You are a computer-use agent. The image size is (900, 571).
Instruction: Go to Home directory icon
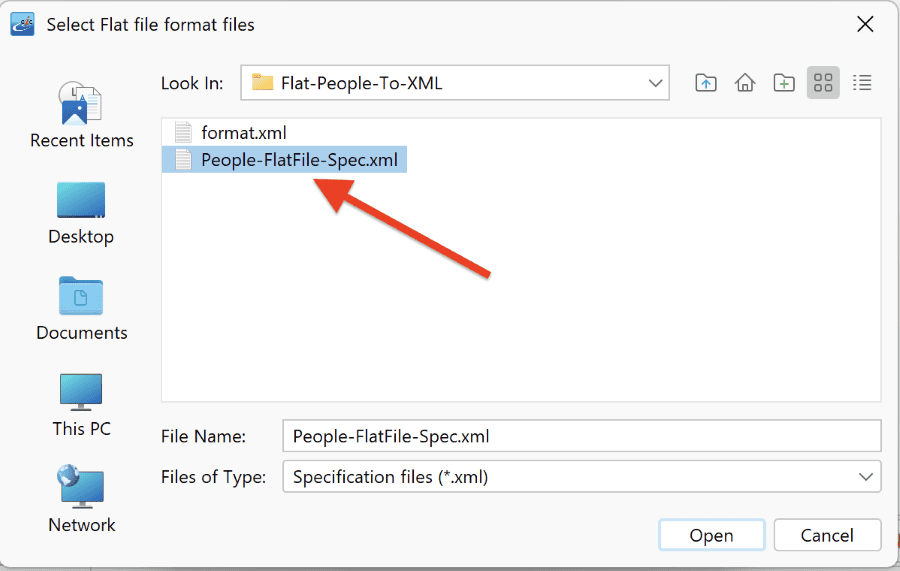[744, 83]
